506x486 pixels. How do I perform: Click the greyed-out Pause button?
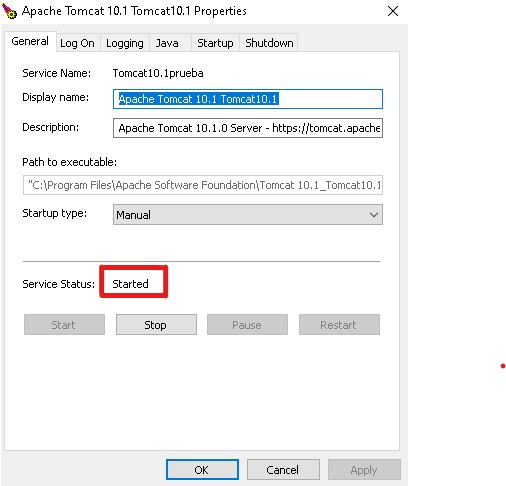point(247,325)
